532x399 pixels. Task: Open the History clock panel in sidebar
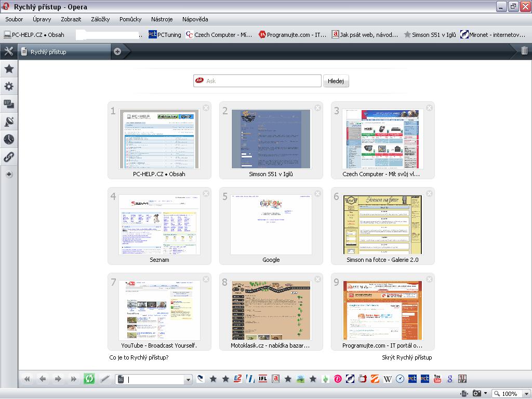click(9, 139)
